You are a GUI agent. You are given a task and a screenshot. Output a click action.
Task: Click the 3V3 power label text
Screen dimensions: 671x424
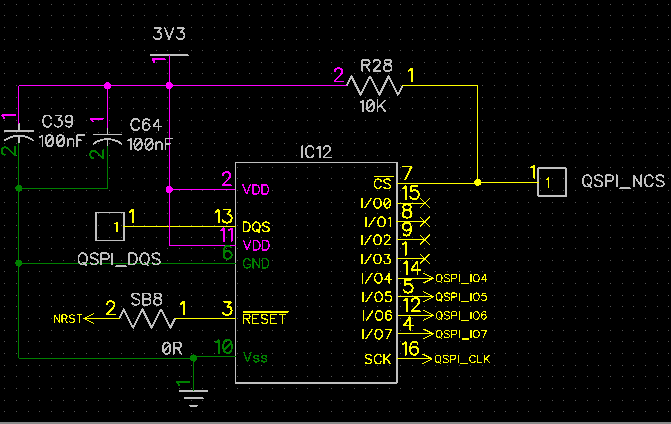(x=169, y=34)
